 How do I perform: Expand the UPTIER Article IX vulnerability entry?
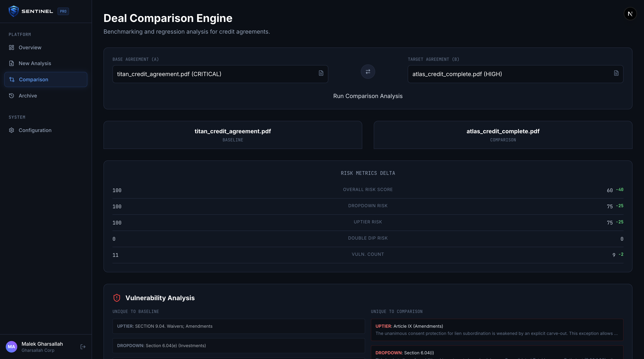click(497, 330)
